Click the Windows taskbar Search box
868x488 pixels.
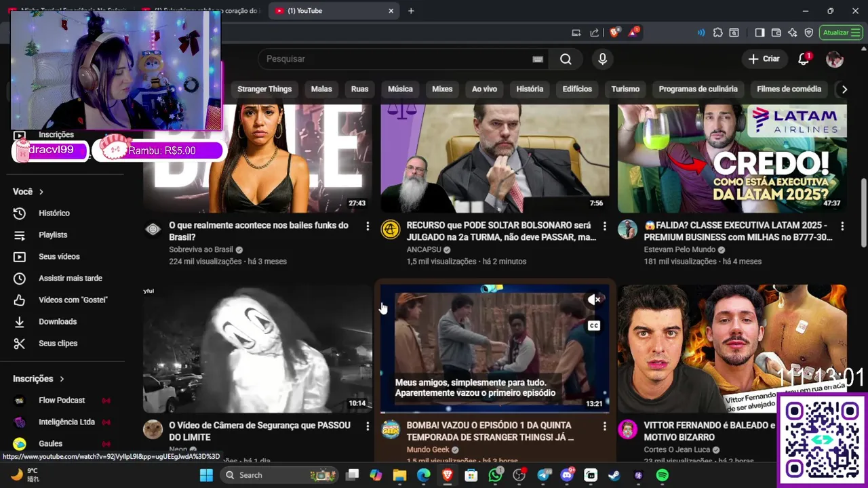[280, 475]
